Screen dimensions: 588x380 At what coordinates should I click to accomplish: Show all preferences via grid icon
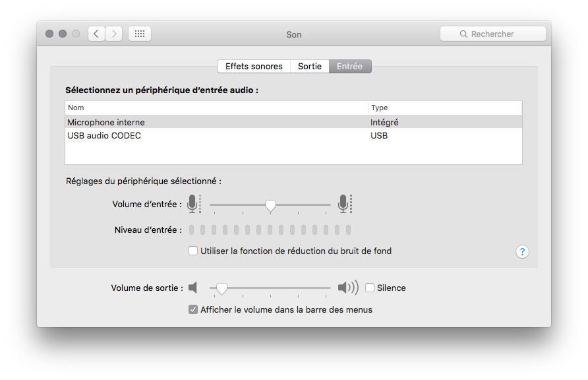(140, 34)
